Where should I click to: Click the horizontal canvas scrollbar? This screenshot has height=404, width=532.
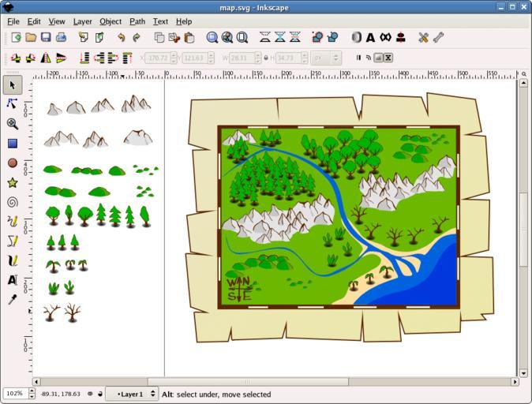[276, 382]
